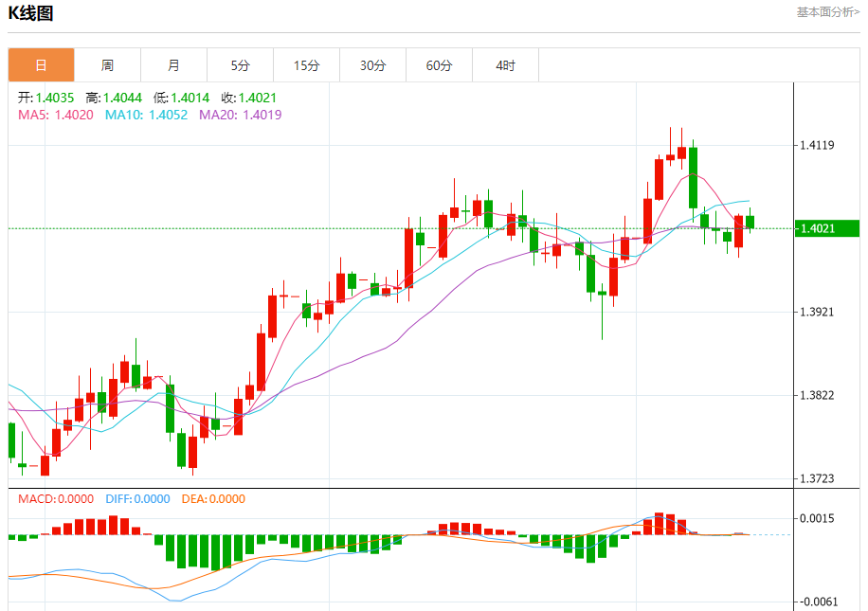
Task: Click the MA10: 1.4052 legend label
Action: [x=146, y=116]
